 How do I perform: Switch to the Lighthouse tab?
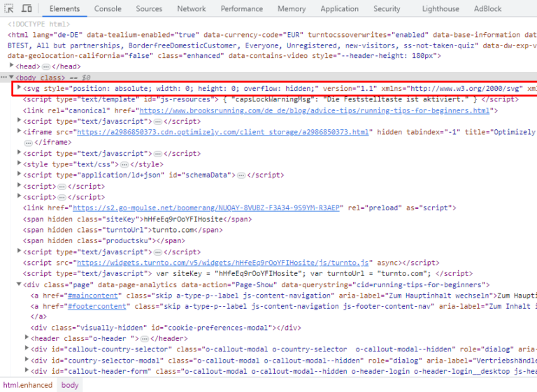tap(441, 9)
